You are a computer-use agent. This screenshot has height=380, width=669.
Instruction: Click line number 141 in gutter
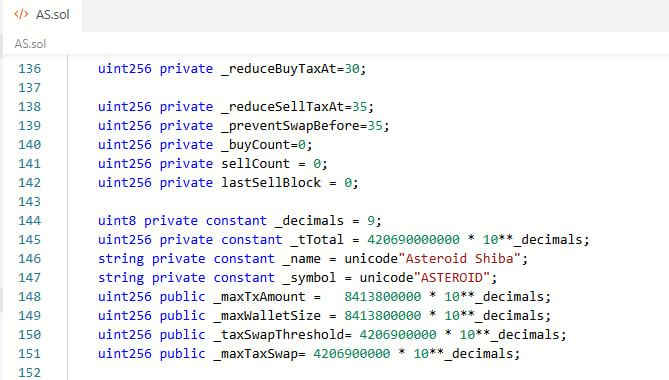tap(29, 164)
